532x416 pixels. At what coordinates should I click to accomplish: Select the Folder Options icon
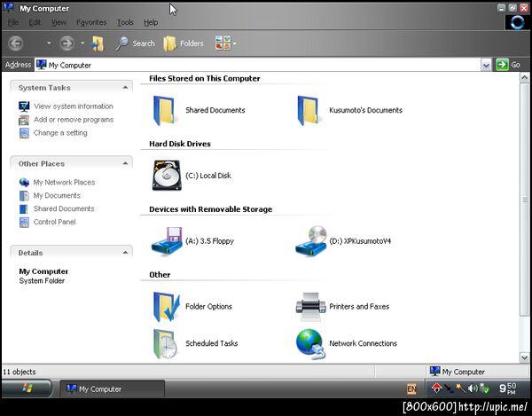[166, 306]
